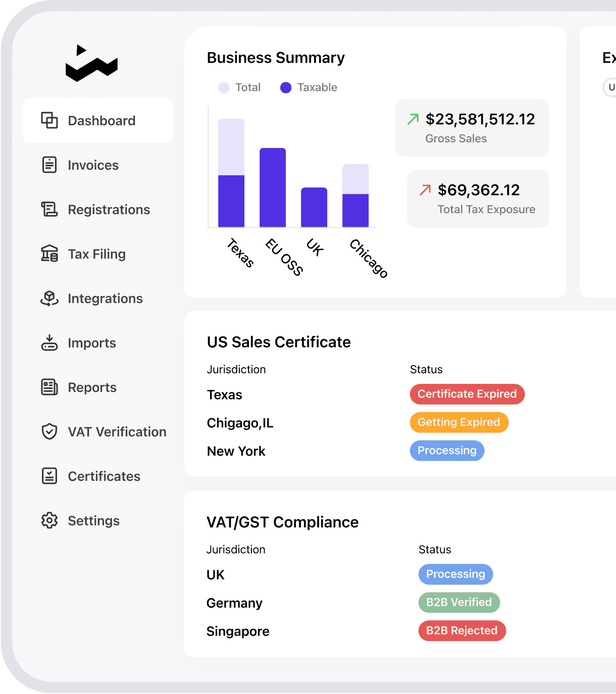Go to Invoices in the sidebar
616x694 pixels.
[x=98, y=165]
